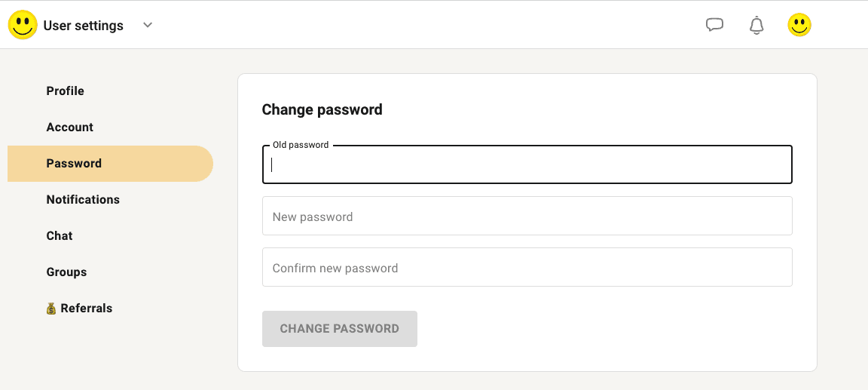Click into the New password field
Screen dimensions: 868x390
(527, 216)
